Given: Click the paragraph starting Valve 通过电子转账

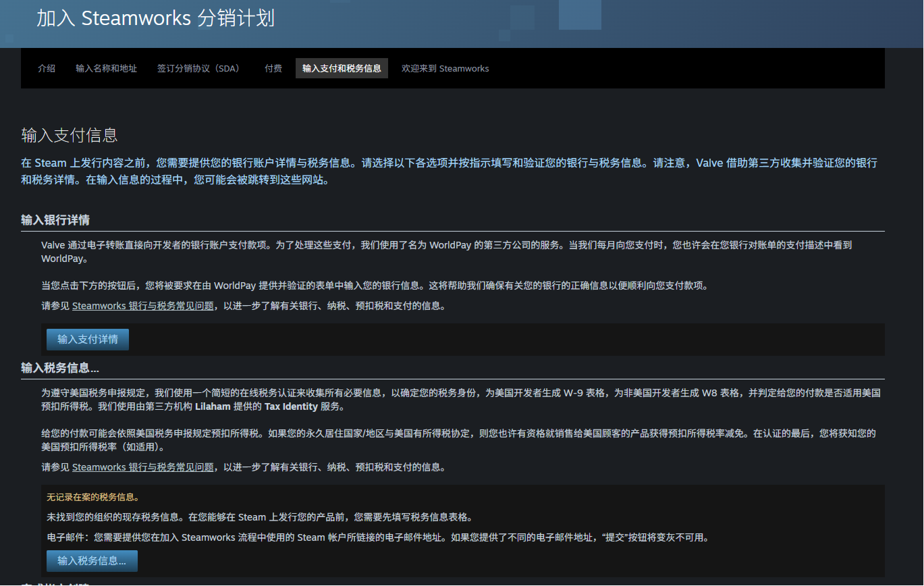Looking at the screenshot, I should point(447,251).
